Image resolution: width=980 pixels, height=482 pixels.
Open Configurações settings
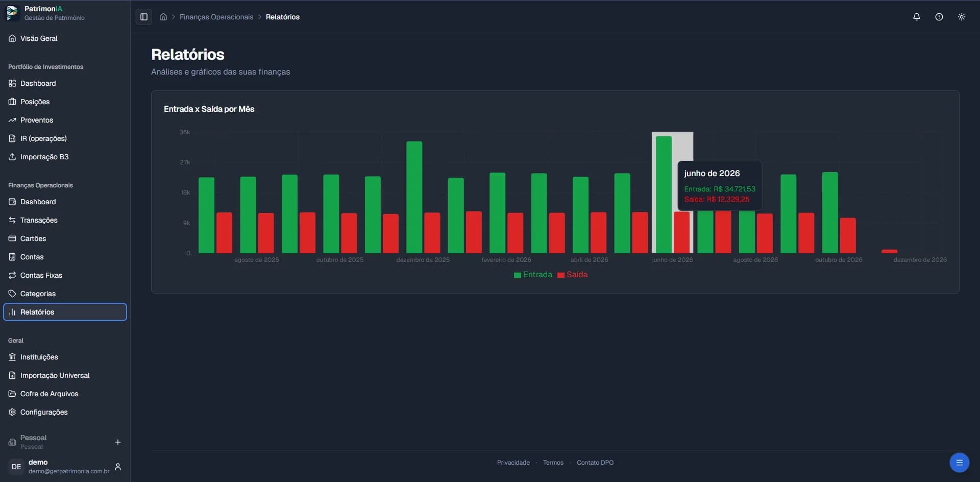click(x=65, y=412)
